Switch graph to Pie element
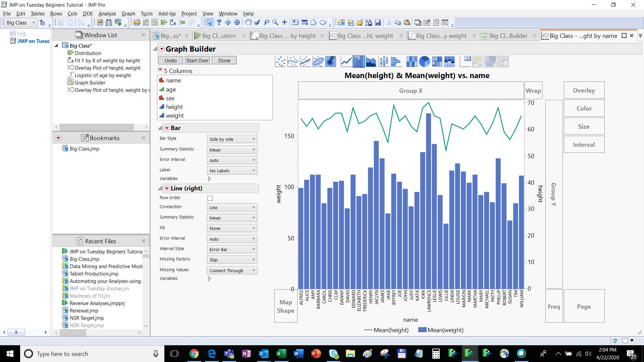Viewport: 644px width, 362px height. tap(425, 61)
